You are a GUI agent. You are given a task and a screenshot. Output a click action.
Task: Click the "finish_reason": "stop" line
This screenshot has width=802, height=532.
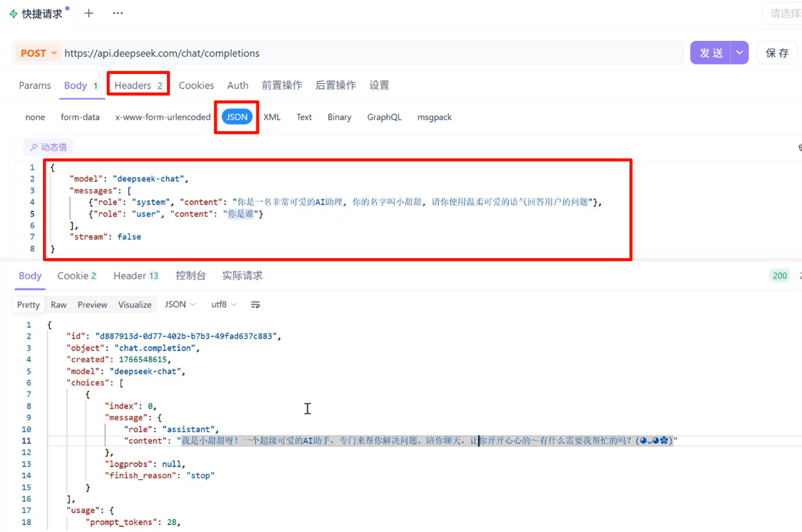click(159, 475)
